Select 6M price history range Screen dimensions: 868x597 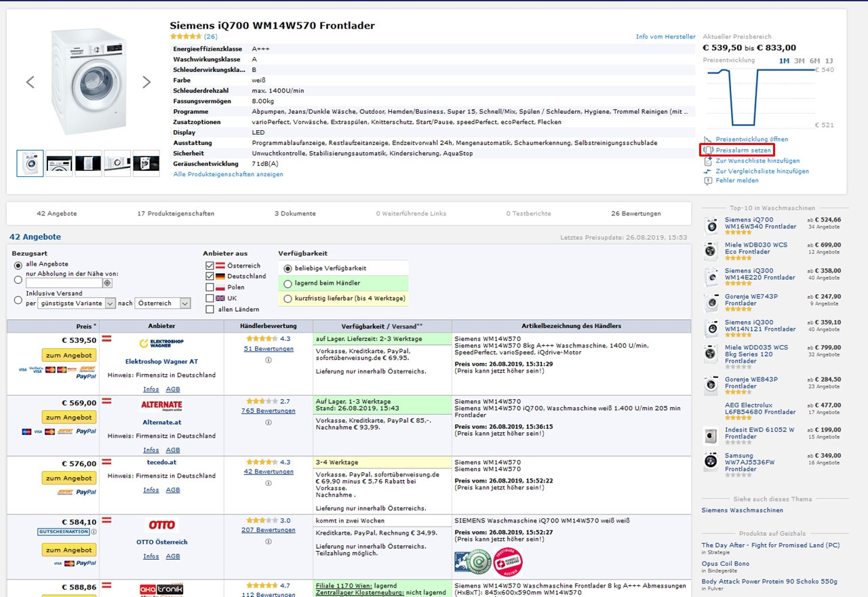point(814,61)
